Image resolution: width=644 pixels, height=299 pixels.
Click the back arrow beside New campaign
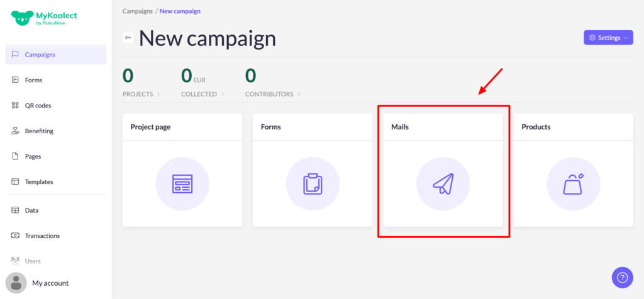(128, 38)
